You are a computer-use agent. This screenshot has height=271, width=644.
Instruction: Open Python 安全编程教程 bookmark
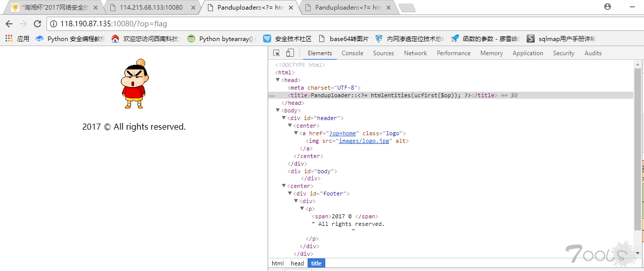70,38
